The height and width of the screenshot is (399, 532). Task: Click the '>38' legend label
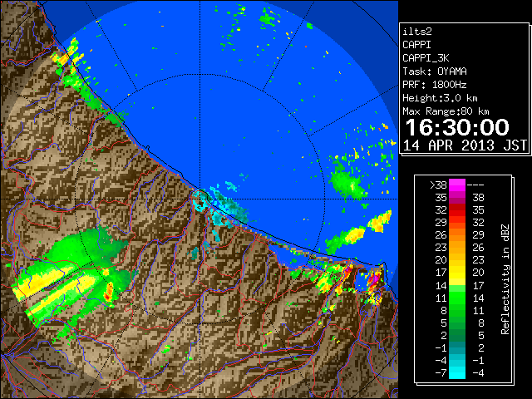438,185
